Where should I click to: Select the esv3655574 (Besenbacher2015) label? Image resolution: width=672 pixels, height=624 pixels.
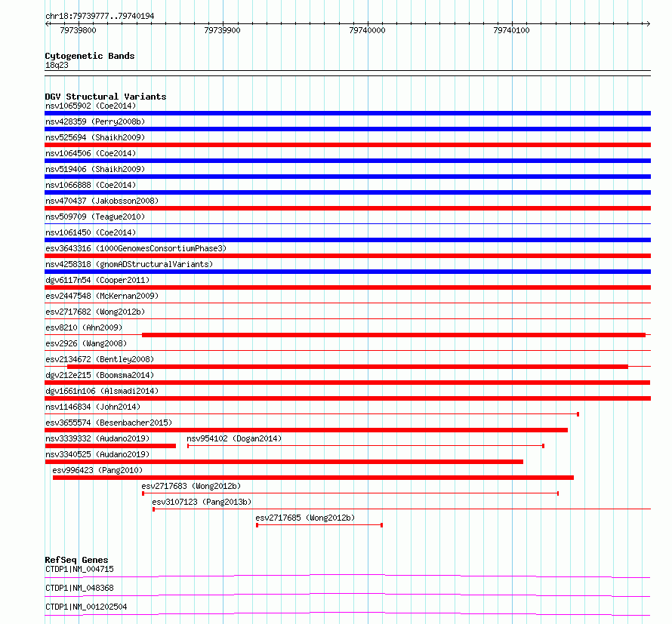coord(109,423)
